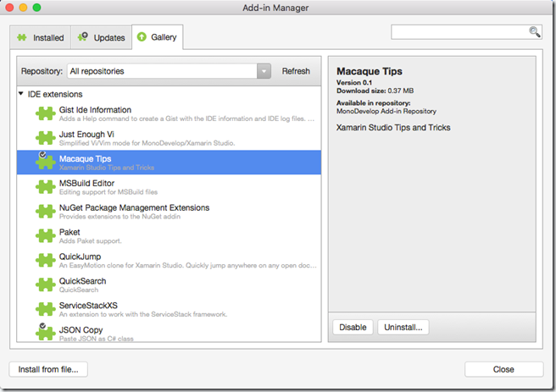Switch to the Installed tab
The width and height of the screenshot is (556, 392).
tap(41, 37)
